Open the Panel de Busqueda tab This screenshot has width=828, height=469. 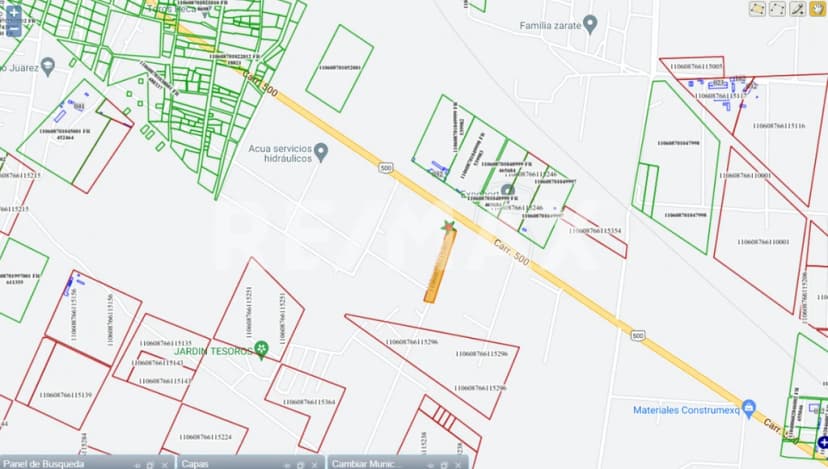[45, 463]
